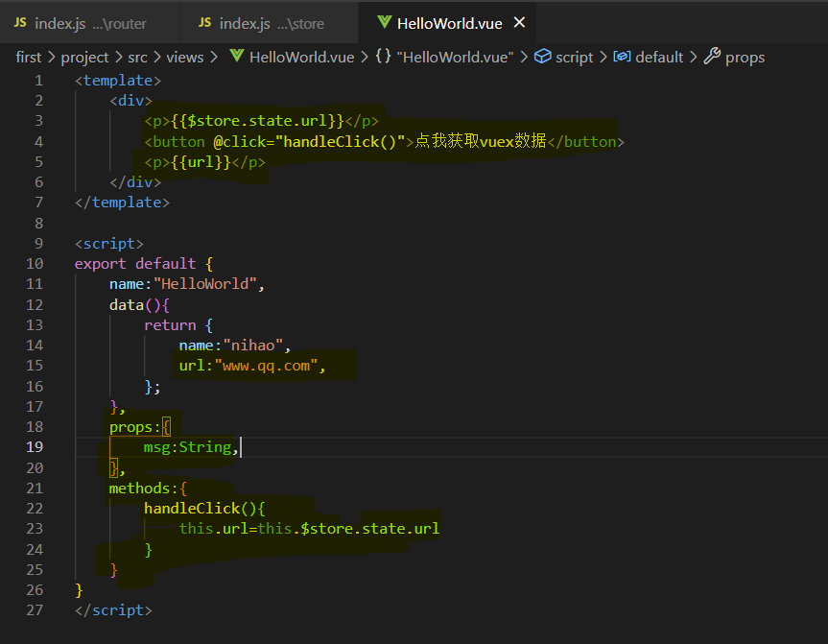Open 'views' folder in breadcrumb

pos(185,57)
